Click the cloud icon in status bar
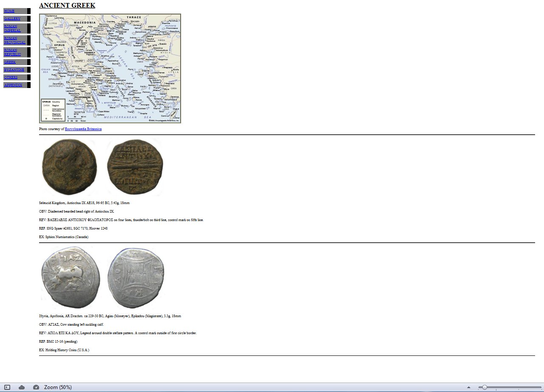 (x=22, y=387)
